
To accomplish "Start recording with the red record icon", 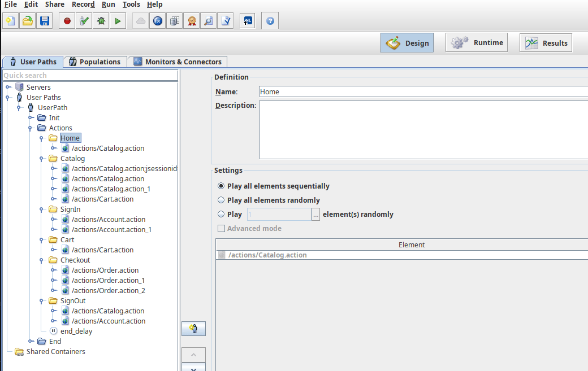I will (67, 21).
